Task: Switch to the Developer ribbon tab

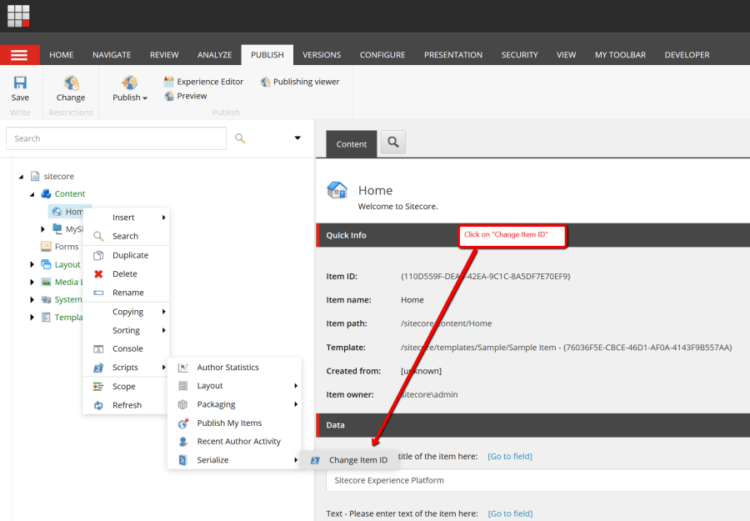Action: (686, 55)
